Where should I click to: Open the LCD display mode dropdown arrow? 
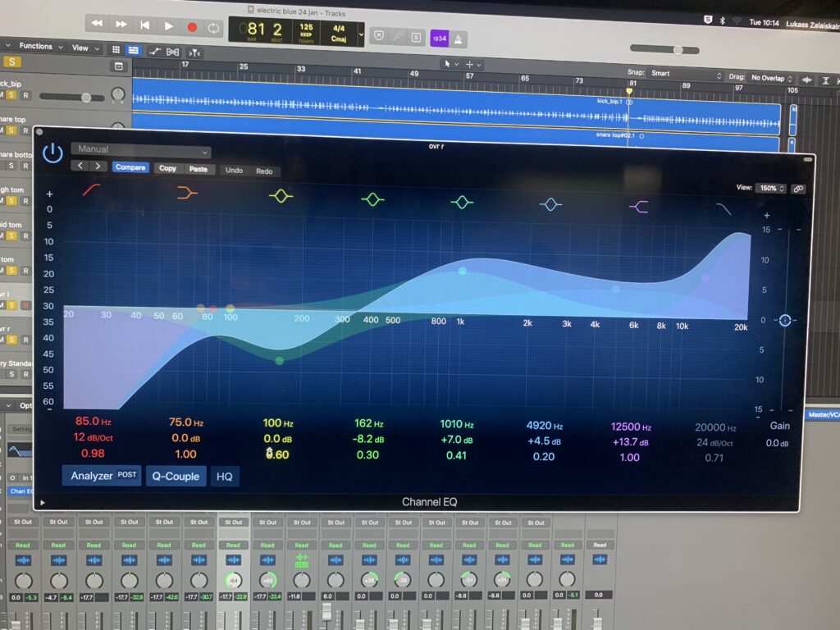point(361,34)
